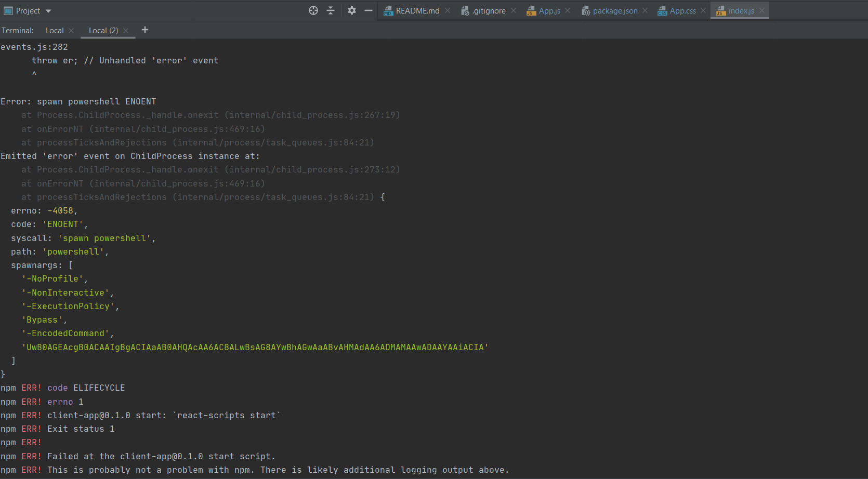Click "Emitted 'error' event on ChildProcess" line

[x=130, y=156]
